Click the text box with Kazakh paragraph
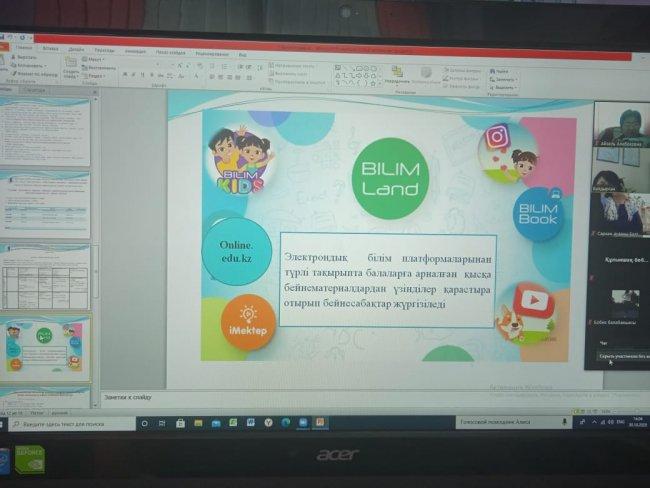This screenshot has height=488, width=650. [x=388, y=280]
